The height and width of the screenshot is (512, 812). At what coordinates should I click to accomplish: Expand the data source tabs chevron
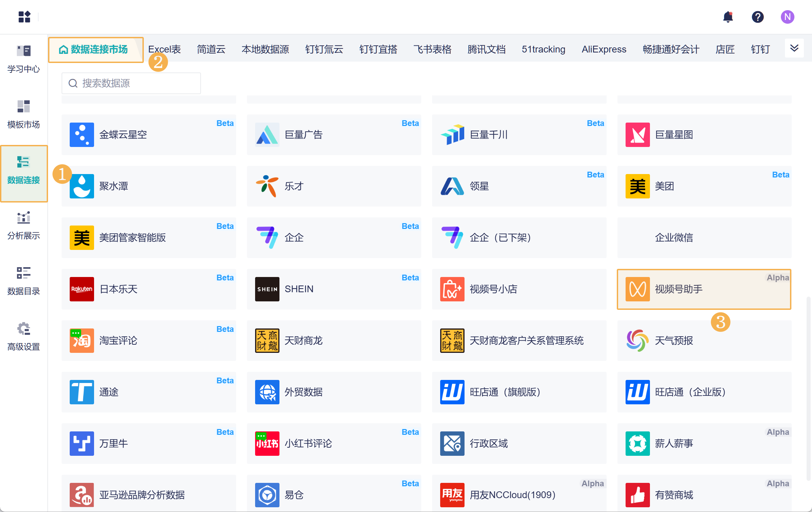[x=794, y=48]
